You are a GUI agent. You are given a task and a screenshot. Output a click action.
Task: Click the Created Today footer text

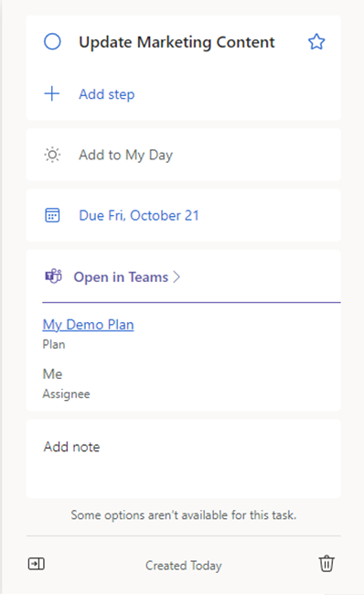point(184,566)
